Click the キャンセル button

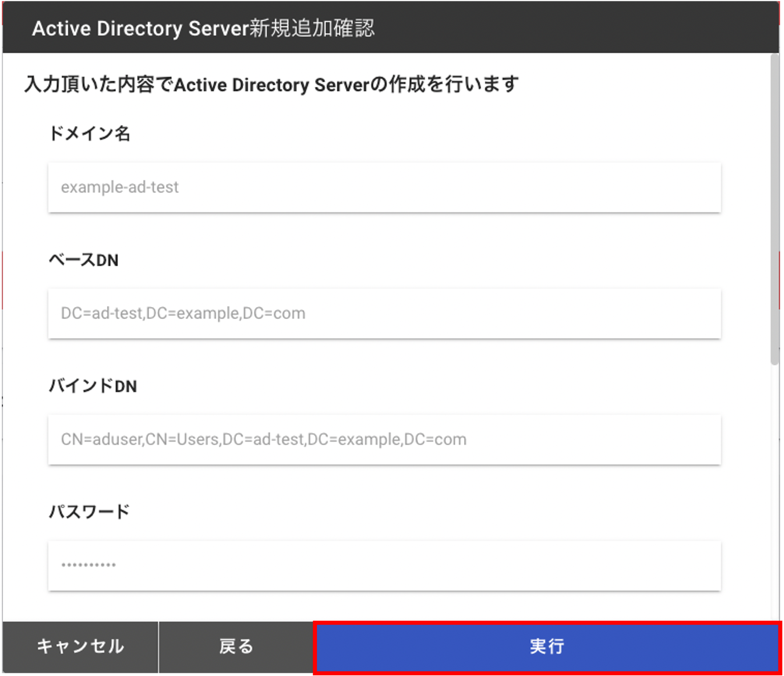click(x=80, y=647)
